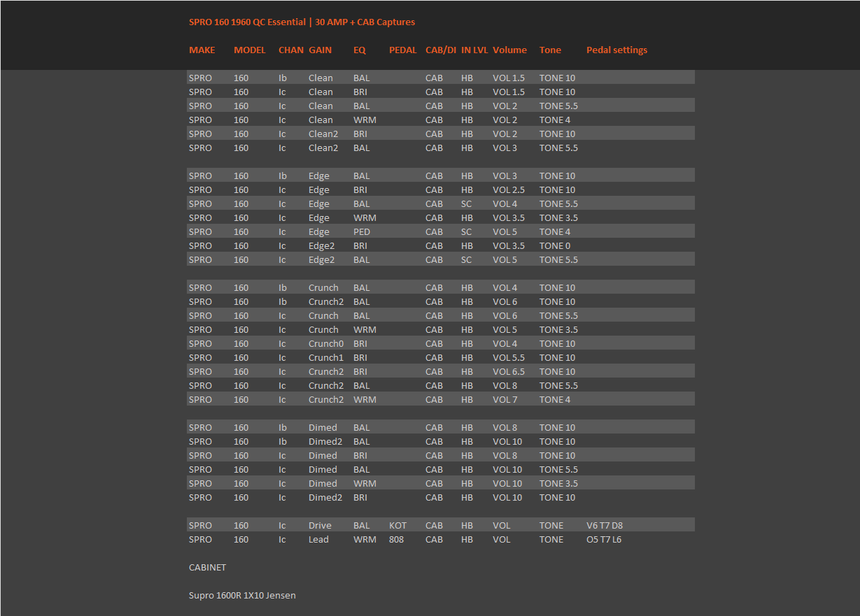860x616 pixels.
Task: Select the Crunch0 gain cell
Action: point(326,344)
